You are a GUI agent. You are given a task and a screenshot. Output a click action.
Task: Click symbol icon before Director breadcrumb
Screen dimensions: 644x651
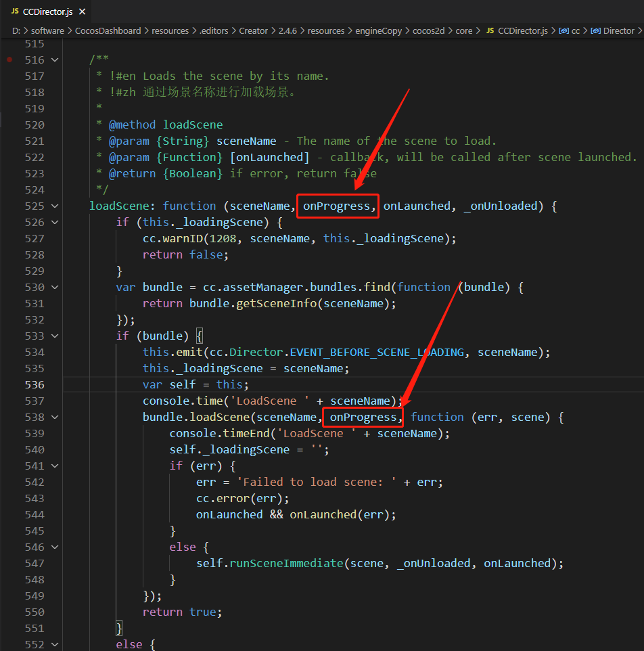(595, 30)
